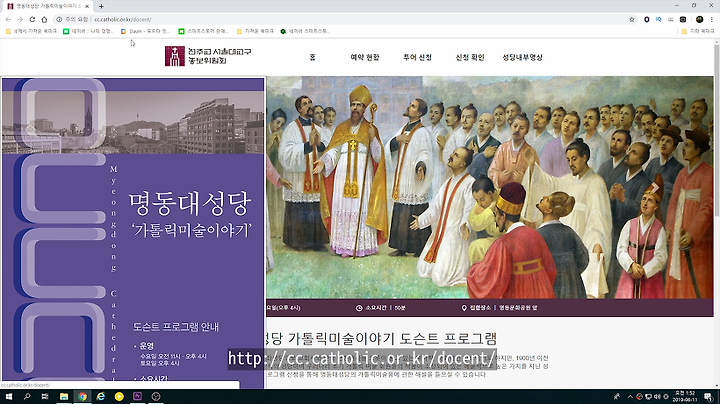Open 예약 현황 menu item
The width and height of the screenshot is (720, 404).
[x=365, y=57]
